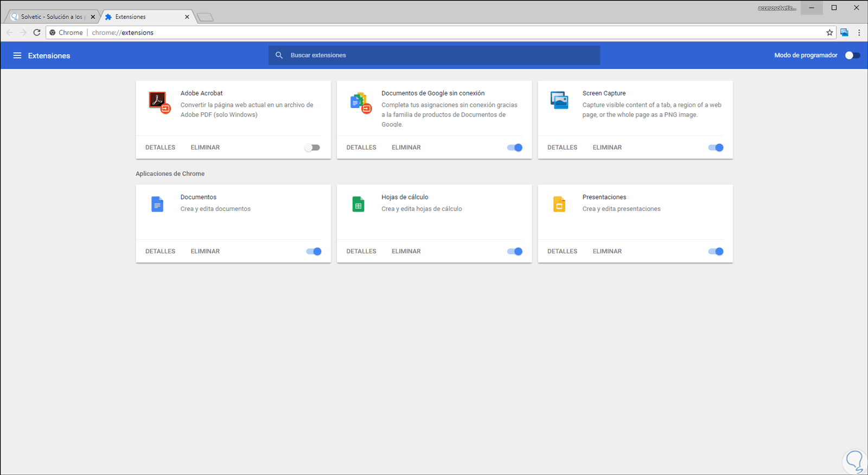
Task: Click the Screen Capture toolbar extension icon
Action: (844, 33)
